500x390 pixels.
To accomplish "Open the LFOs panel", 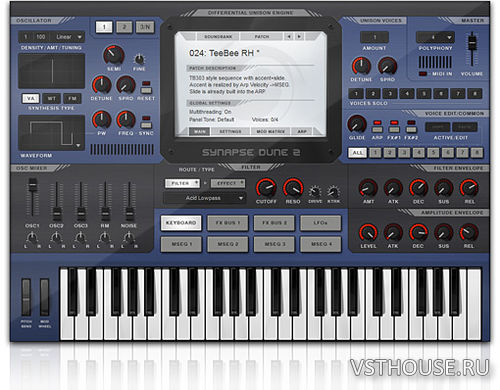I will coord(321,223).
